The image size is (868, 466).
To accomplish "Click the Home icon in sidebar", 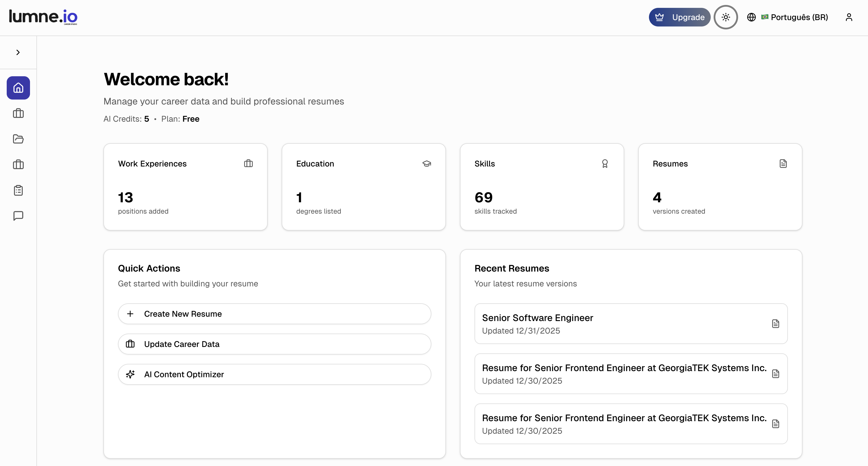I will coord(18,88).
